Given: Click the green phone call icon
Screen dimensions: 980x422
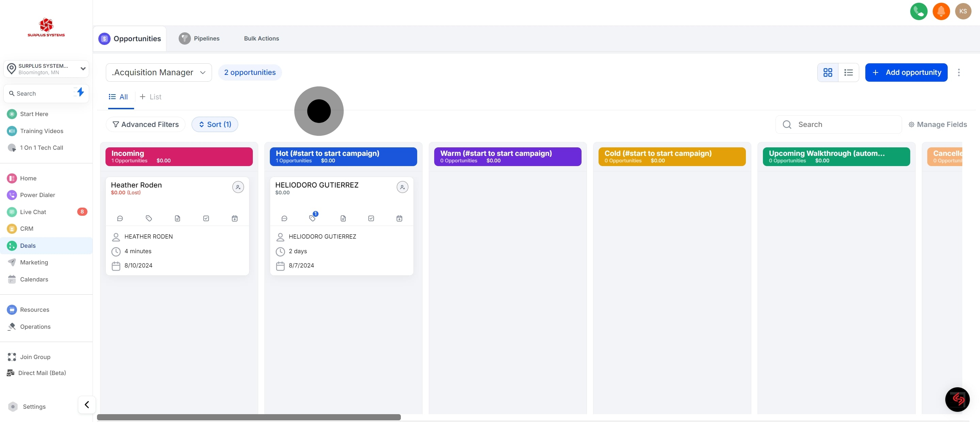Looking at the screenshot, I should coord(918,12).
